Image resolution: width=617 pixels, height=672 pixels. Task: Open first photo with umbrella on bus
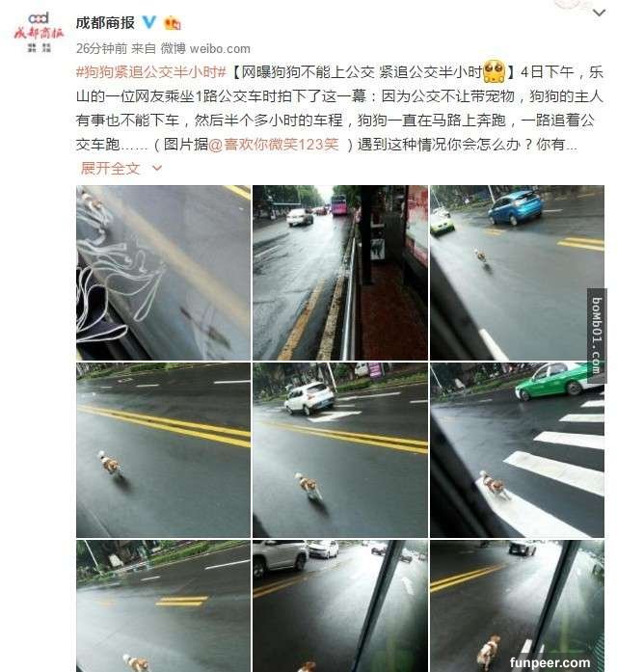point(163,273)
